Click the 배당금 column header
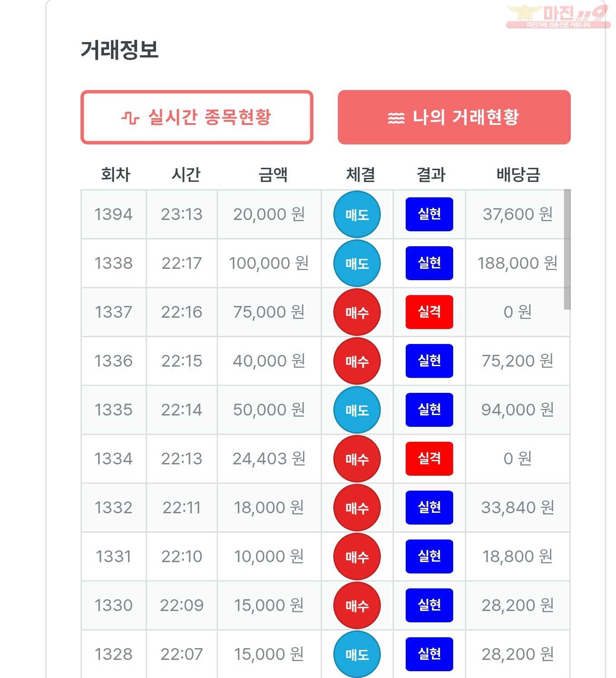 [518, 174]
